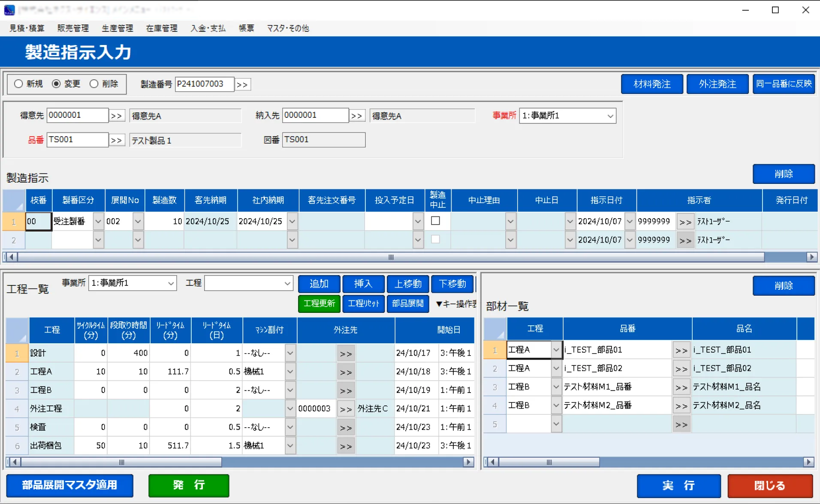The height and width of the screenshot is (504, 820).
Task: Click the 閉じる red button
Action: pyautogui.click(x=770, y=486)
